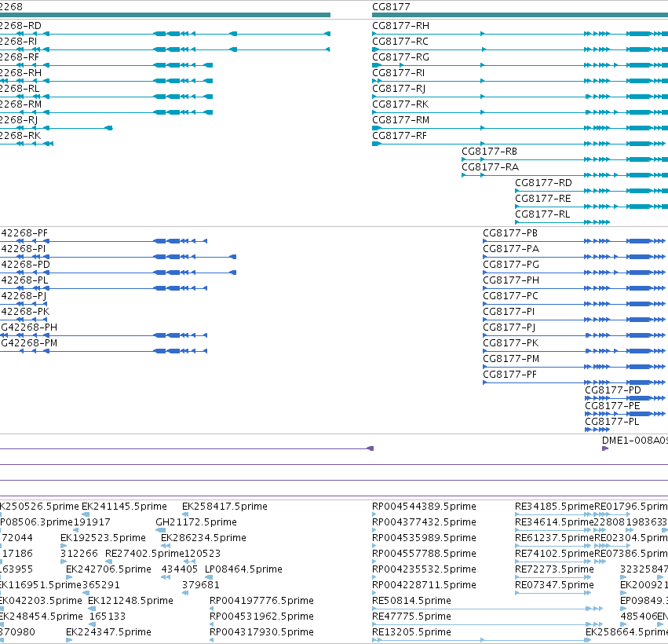668x644 pixels.
Task: Choose feature label 379681
Action: [201, 585]
